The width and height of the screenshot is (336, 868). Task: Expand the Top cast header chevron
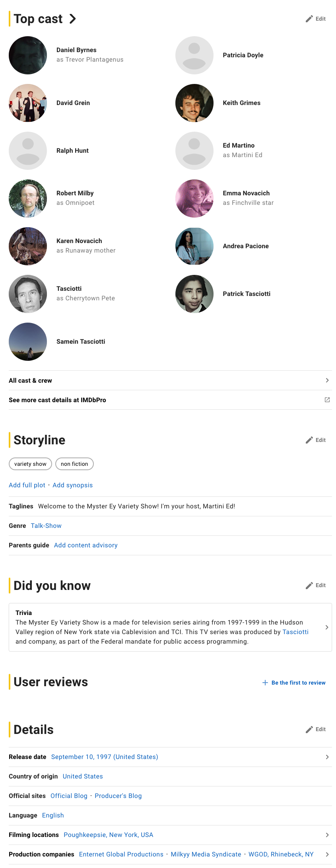(72, 19)
